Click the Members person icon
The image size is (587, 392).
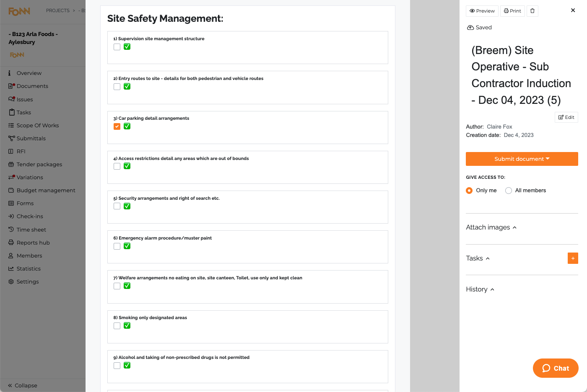tap(11, 255)
